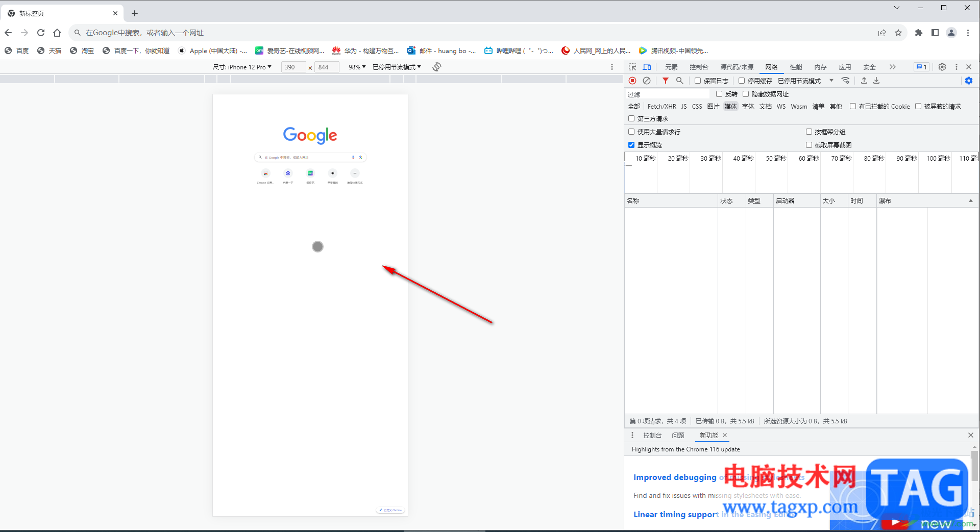Screen dimensions: 980x532
Task: Open network search magnifier
Action: (x=680, y=81)
